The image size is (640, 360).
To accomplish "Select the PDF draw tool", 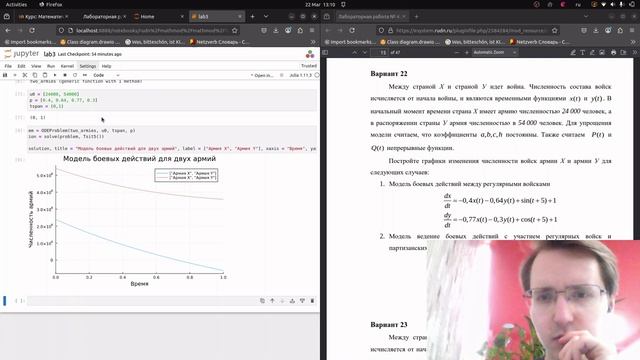I will click(x=592, y=53).
